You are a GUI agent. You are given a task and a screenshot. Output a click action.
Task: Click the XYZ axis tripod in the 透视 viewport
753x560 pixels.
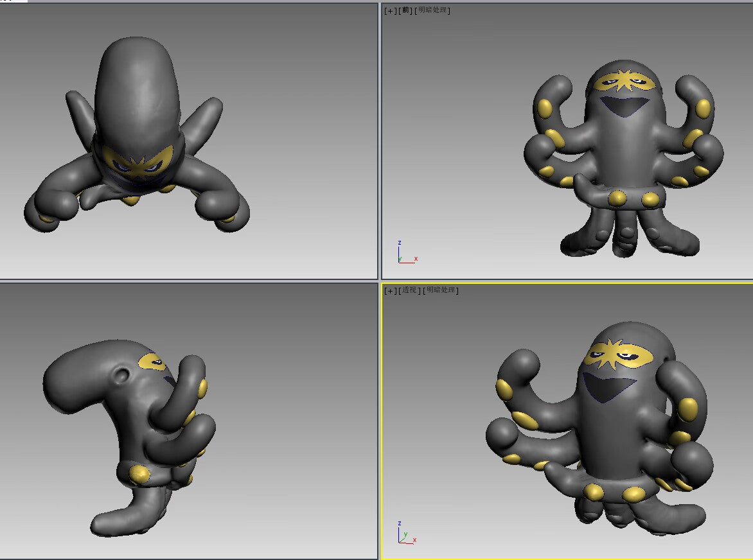pos(407,533)
